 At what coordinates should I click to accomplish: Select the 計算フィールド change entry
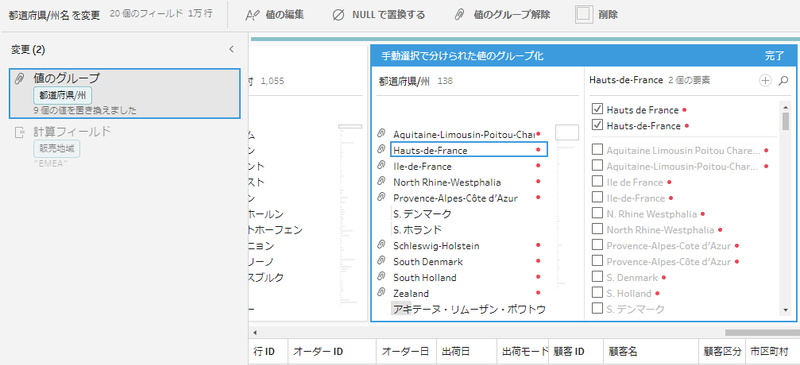pos(124,146)
